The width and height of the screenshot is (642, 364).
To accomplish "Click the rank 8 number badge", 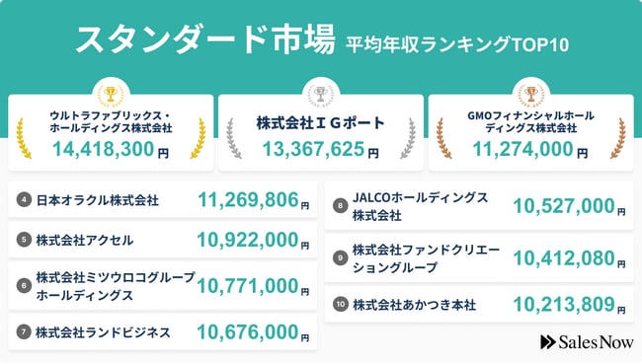I will [x=340, y=206].
